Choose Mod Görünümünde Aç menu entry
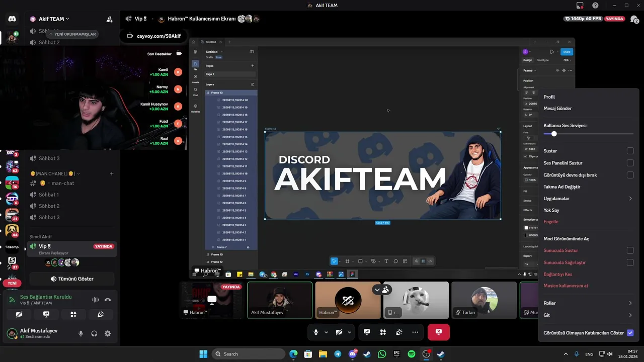 click(588, 239)
